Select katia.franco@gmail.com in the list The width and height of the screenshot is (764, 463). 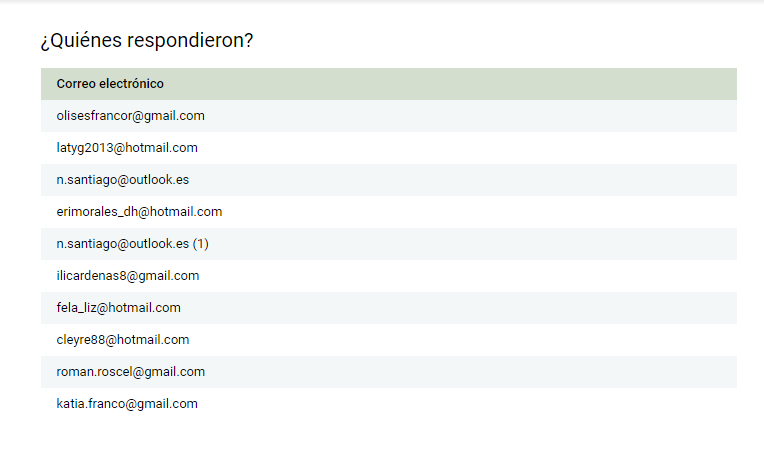point(127,404)
